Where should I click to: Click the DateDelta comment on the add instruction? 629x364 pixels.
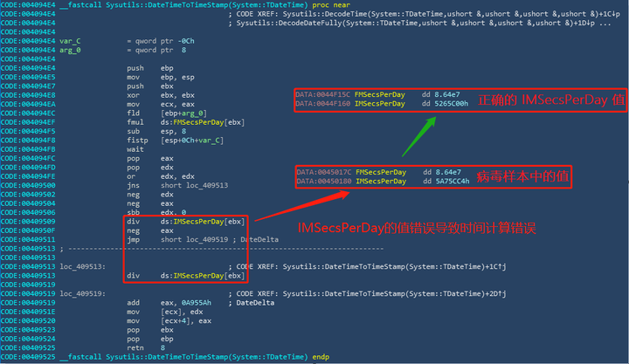[252, 303]
